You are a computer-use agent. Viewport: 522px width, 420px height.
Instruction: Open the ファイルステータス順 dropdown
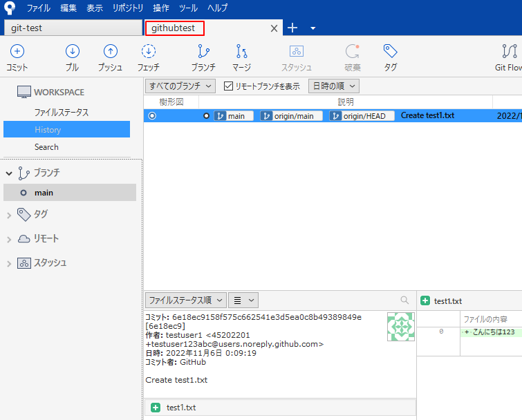tap(186, 300)
